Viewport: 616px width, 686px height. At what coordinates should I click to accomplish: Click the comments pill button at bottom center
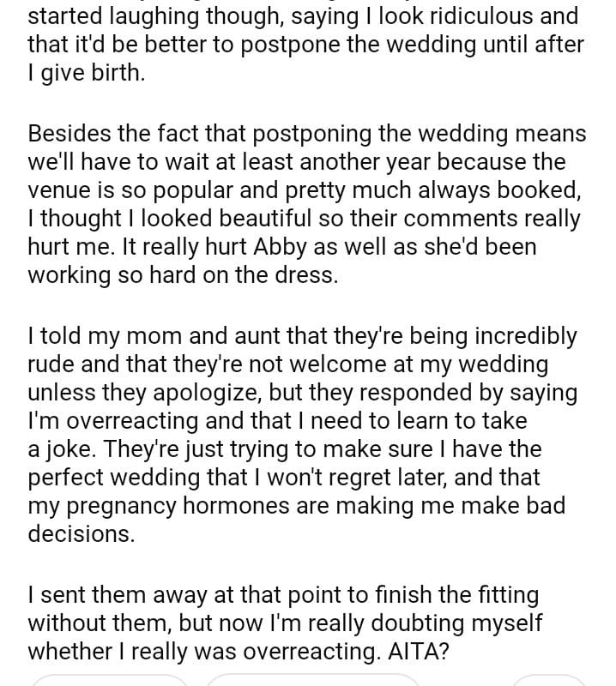pyautogui.click(x=312, y=681)
